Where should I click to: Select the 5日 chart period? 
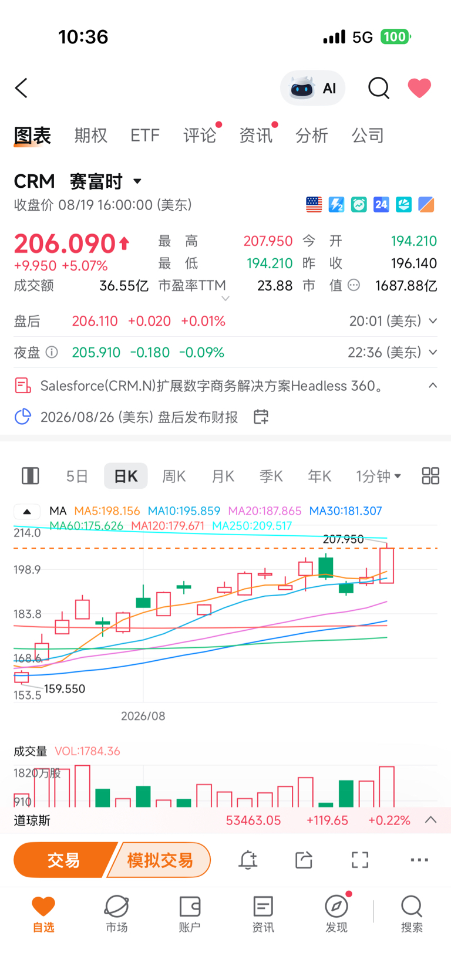pyautogui.click(x=77, y=476)
